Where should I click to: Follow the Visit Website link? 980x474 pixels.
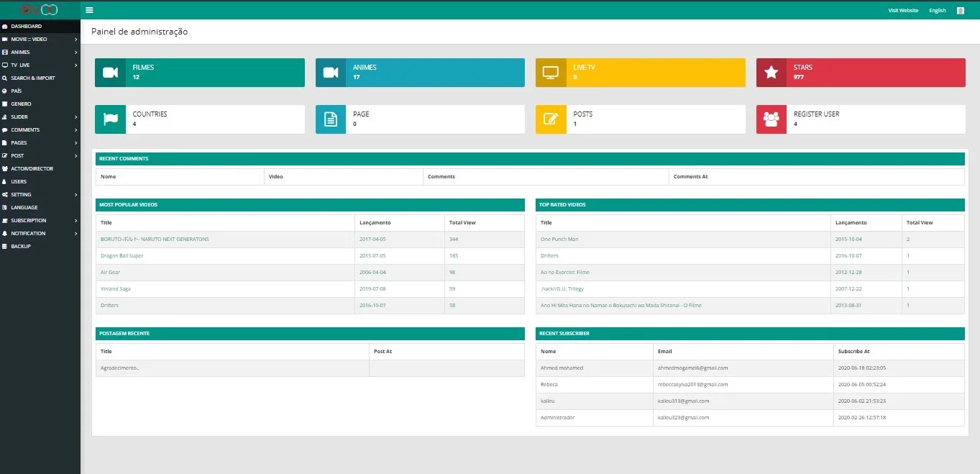903,11
